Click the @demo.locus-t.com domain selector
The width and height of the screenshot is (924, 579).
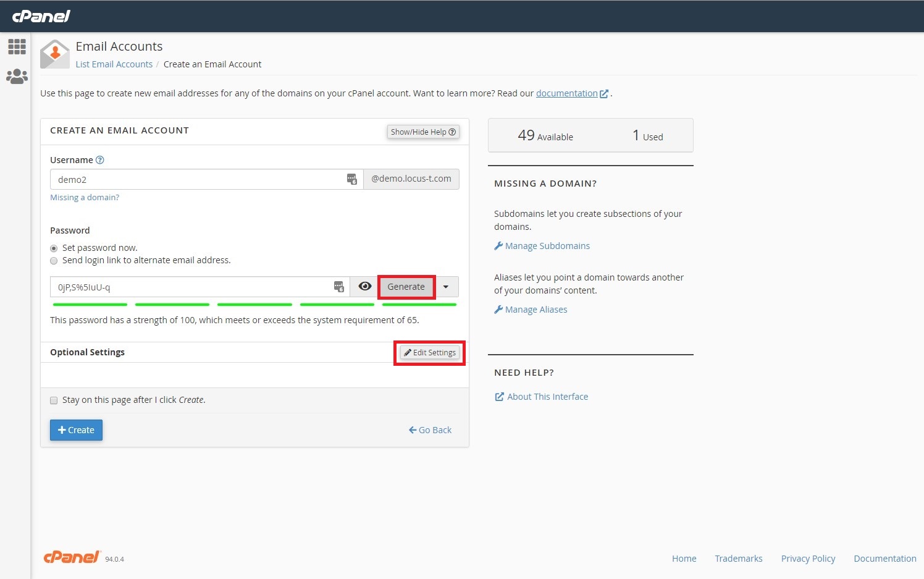coord(411,179)
